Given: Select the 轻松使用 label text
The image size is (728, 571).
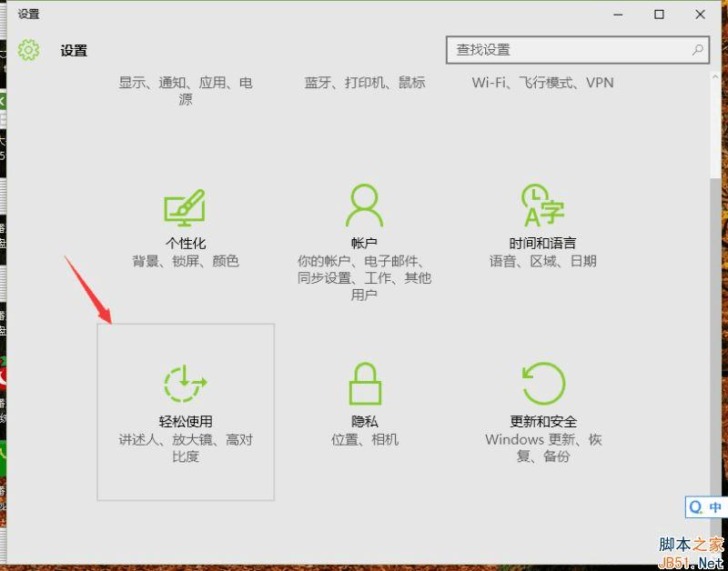Looking at the screenshot, I should [186, 422].
